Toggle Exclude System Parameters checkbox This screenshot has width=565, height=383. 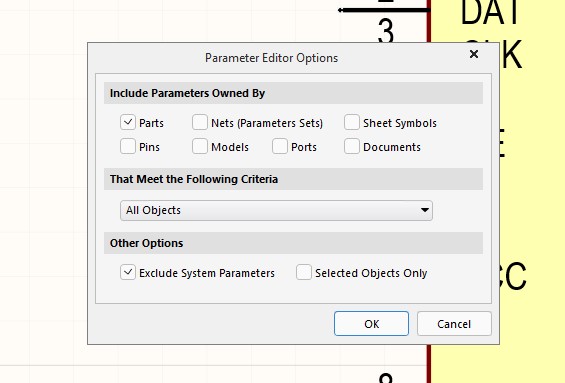pos(128,272)
